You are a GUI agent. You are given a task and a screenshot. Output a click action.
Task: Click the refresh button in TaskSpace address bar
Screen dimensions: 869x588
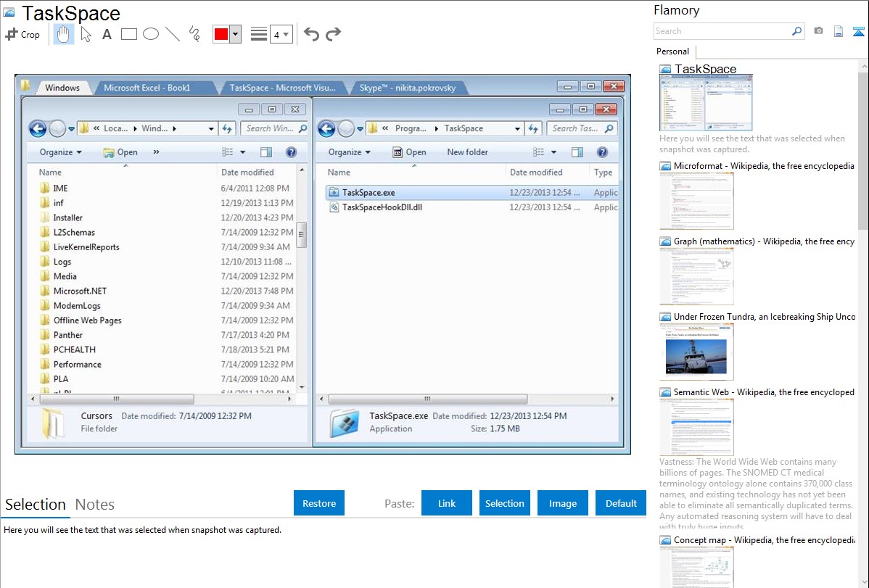533,128
